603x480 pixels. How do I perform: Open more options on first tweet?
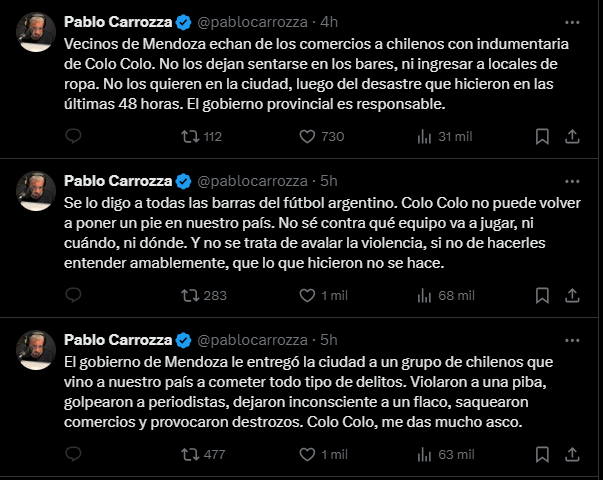coord(572,22)
